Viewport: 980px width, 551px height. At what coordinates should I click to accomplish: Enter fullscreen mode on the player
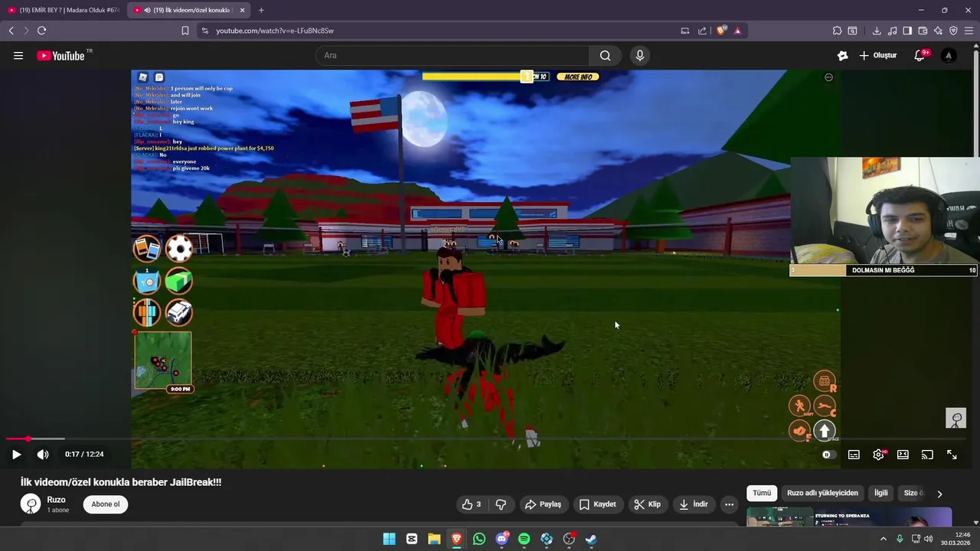952,455
